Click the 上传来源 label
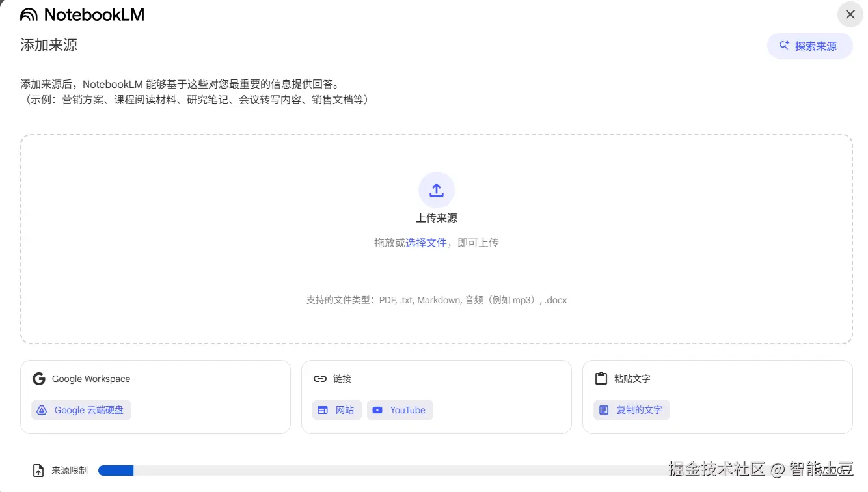This screenshot has width=868, height=492. pos(437,219)
